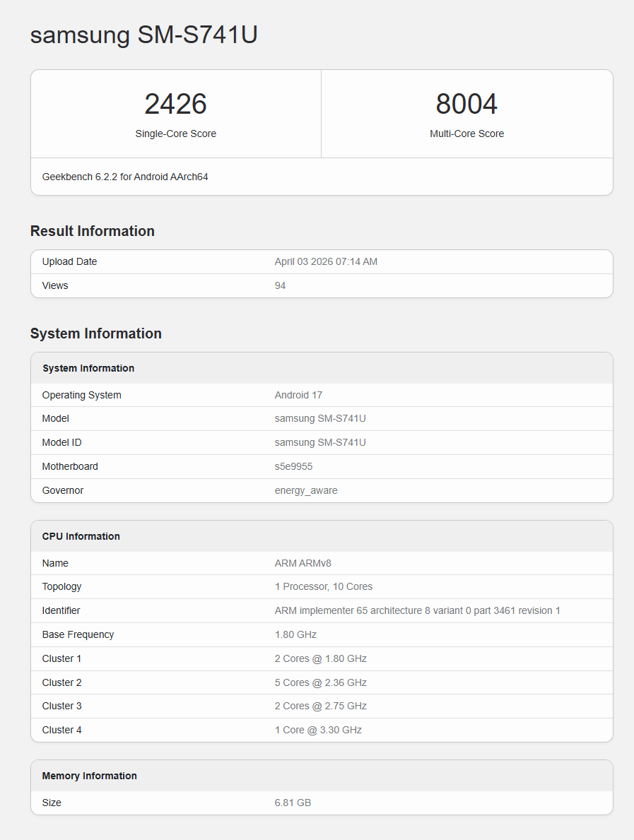Select the Base Frequency 1.80 GHz value
Image resolution: width=634 pixels, height=840 pixels.
pyautogui.click(x=293, y=634)
